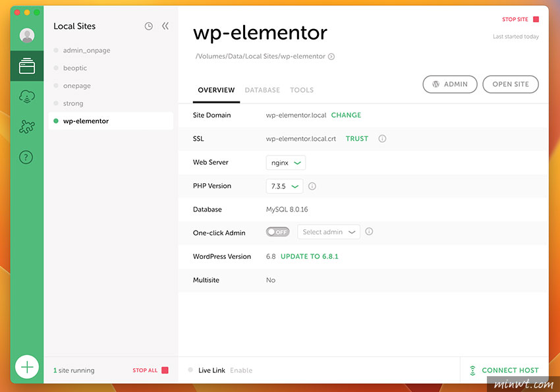Image resolution: width=560 pixels, height=392 pixels.
Task: Click the MySQL 8.0.16 value
Action: coord(287,210)
